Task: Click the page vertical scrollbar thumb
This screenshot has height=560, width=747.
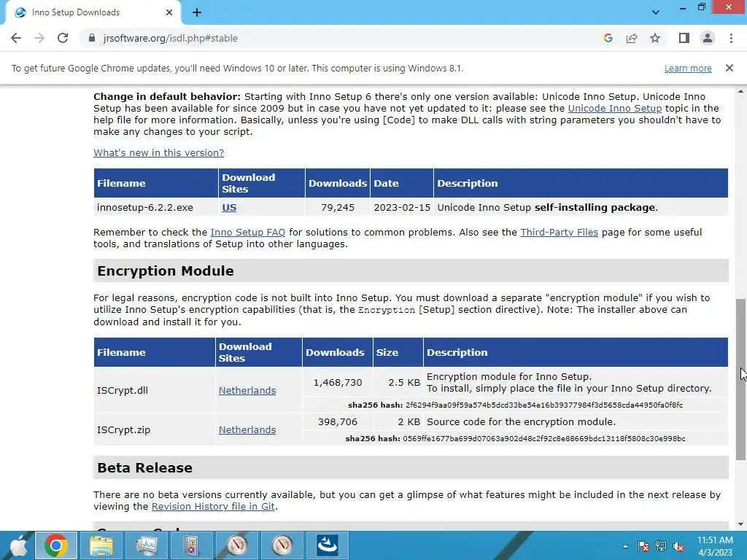Action: pos(740,379)
